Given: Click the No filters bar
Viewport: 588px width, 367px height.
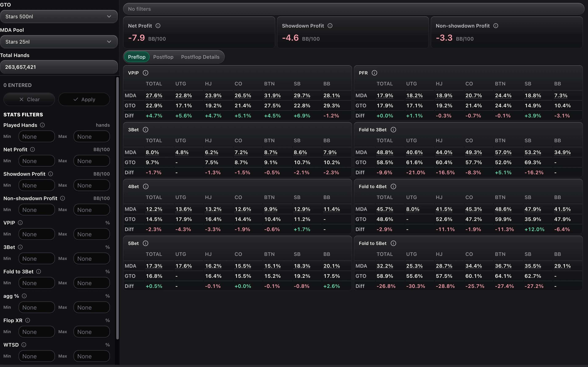Looking at the screenshot, I should [353, 9].
